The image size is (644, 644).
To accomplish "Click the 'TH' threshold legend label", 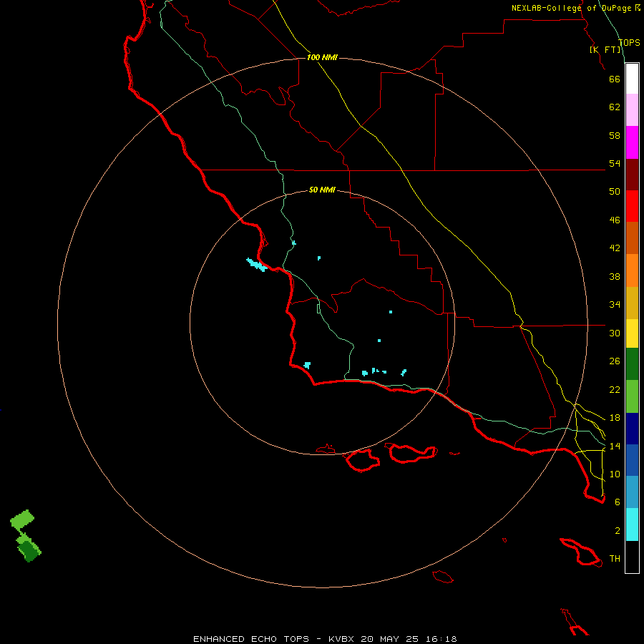I will [615, 559].
